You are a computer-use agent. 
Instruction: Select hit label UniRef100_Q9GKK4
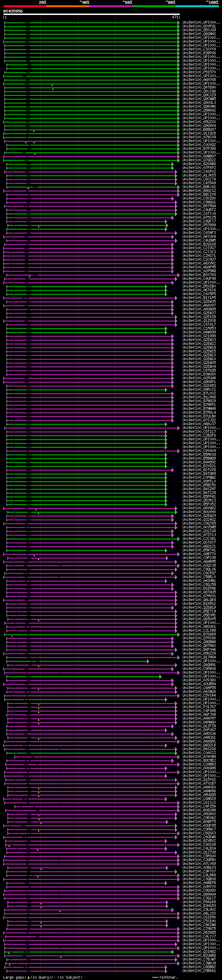pyautogui.click(x=199, y=125)
